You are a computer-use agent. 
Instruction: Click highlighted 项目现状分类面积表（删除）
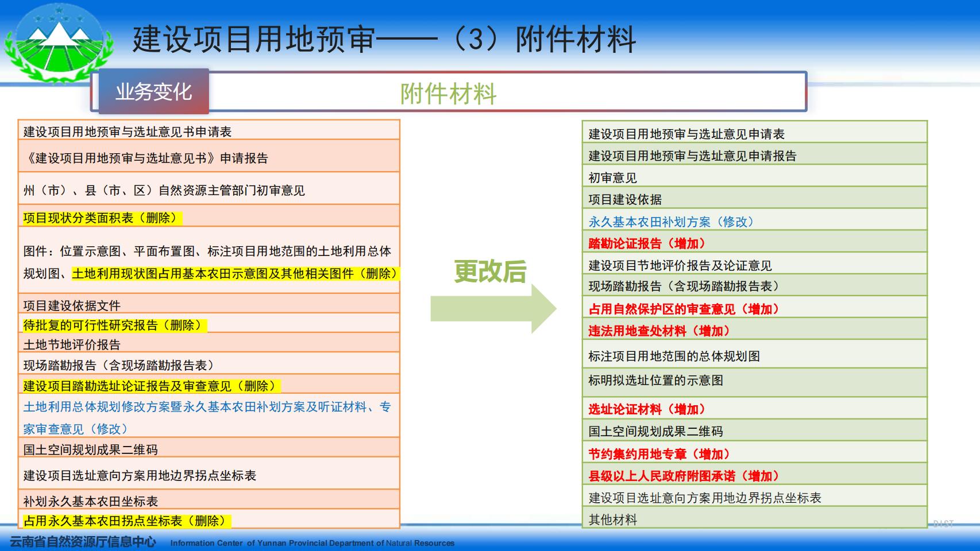pos(102,218)
